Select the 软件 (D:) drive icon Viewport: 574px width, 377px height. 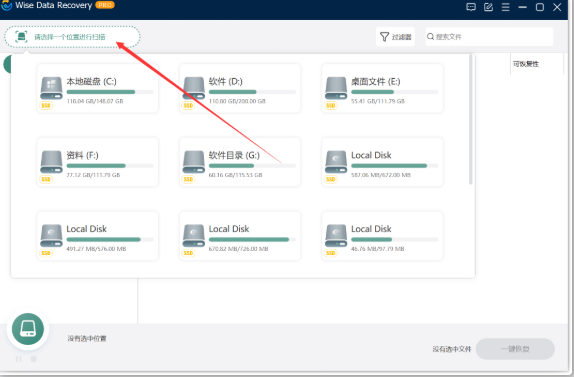pyautogui.click(x=194, y=88)
